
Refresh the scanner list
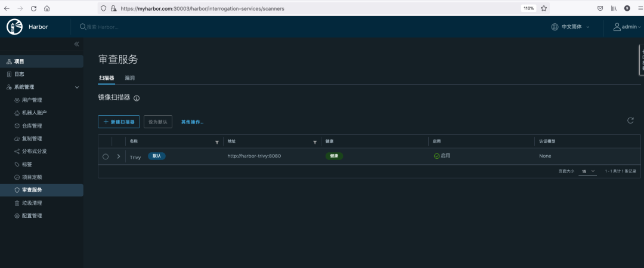(x=630, y=121)
